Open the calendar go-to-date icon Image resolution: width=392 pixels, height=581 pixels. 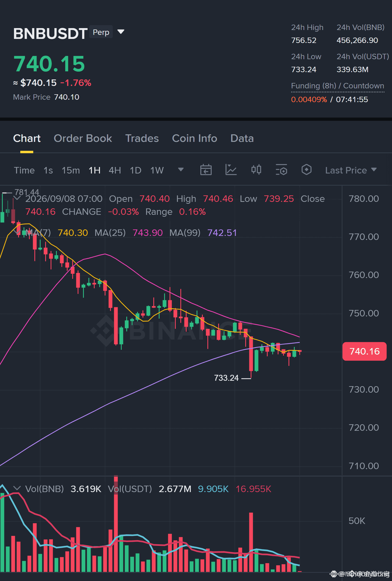(x=206, y=170)
